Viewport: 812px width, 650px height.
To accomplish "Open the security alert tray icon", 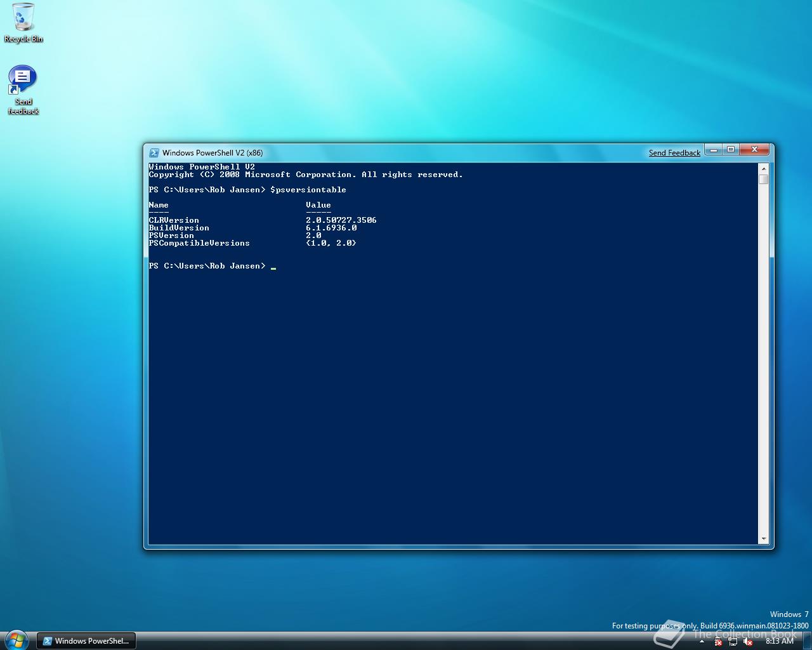I will point(717,641).
